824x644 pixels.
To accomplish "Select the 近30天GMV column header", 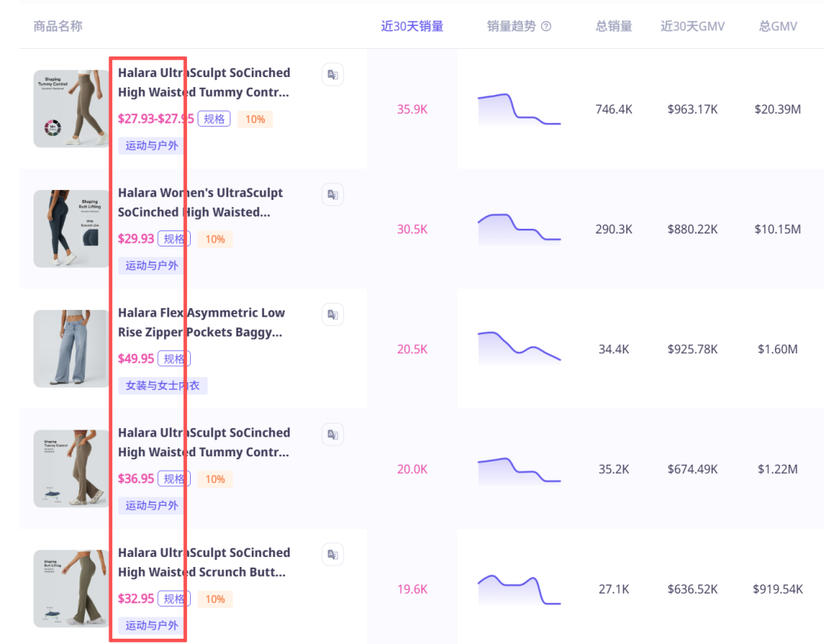I will pyautogui.click(x=692, y=27).
